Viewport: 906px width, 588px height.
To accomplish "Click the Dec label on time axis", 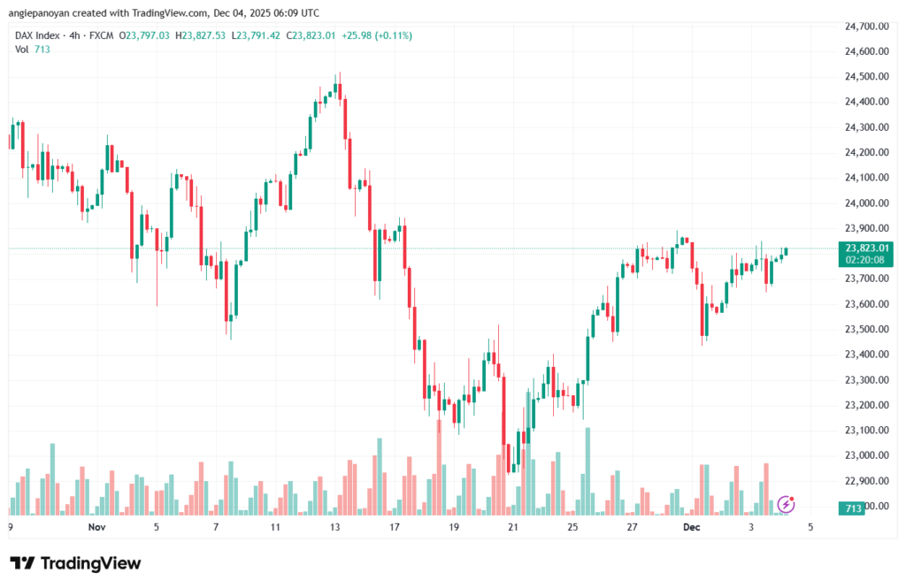I will click(691, 527).
